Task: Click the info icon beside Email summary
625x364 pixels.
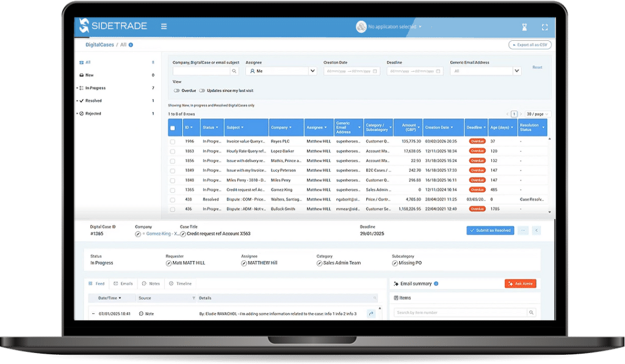Action: 436,284
